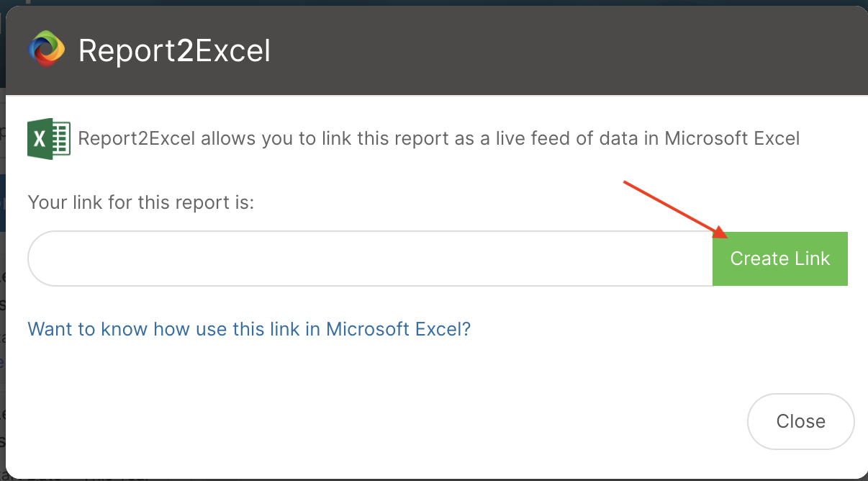Click the Report2Excel dialog title text

(x=175, y=50)
